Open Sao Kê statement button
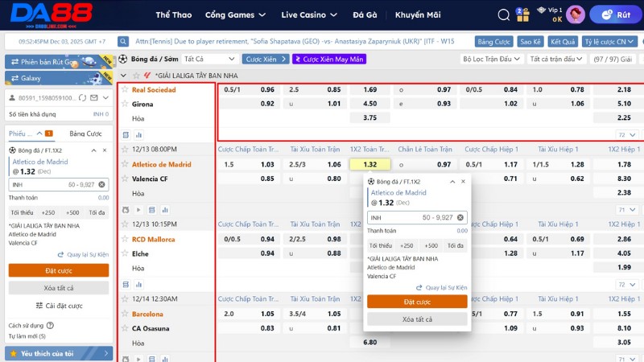The image size is (644, 362). [530, 42]
